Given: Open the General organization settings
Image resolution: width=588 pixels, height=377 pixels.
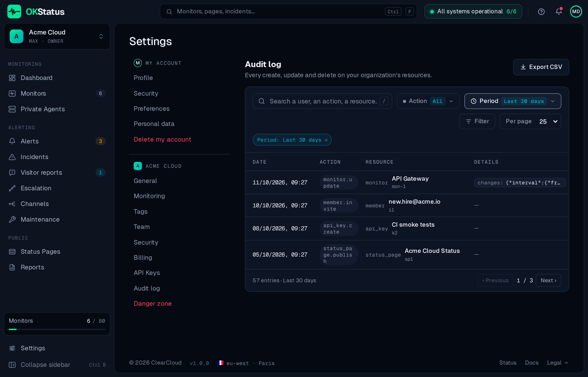Looking at the screenshot, I should 145,181.
